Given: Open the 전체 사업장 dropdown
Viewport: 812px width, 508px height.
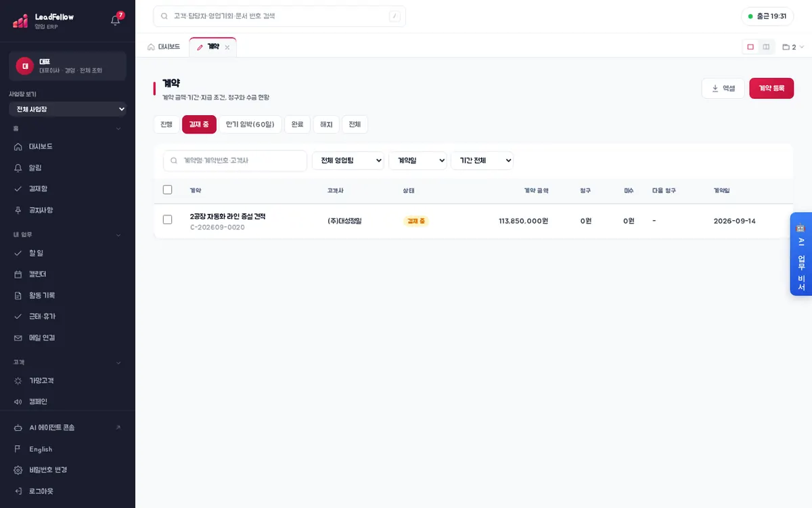Looking at the screenshot, I should (68, 109).
